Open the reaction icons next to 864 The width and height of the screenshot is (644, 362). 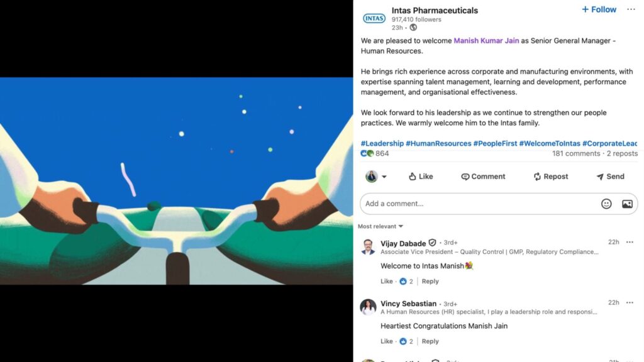coord(367,153)
